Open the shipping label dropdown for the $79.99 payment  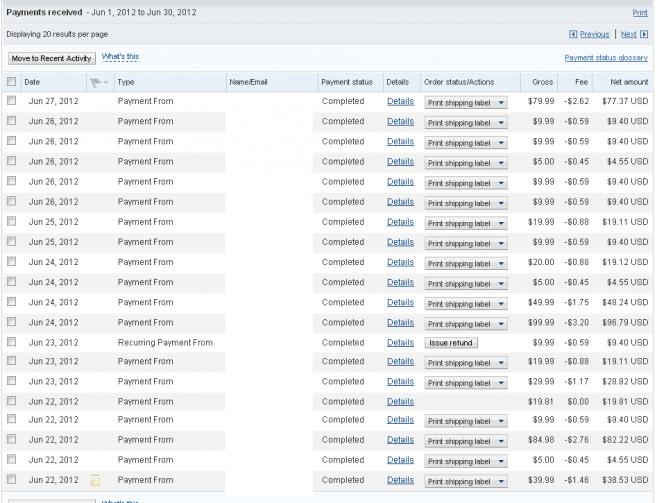[466, 103]
